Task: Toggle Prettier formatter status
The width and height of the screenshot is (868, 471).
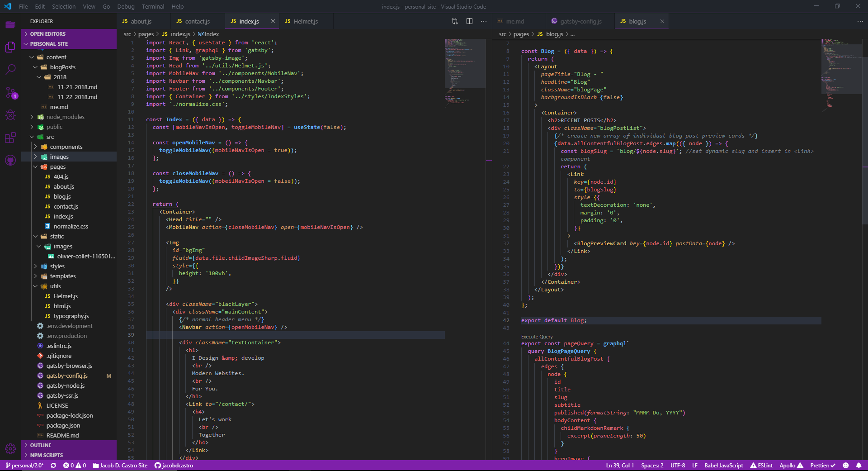Action: pyautogui.click(x=822, y=466)
